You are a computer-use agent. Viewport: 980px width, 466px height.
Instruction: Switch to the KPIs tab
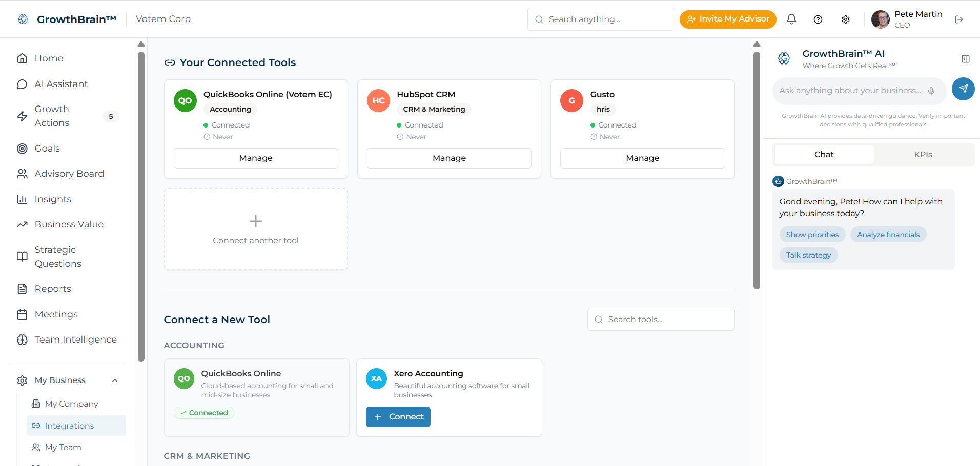click(x=923, y=154)
